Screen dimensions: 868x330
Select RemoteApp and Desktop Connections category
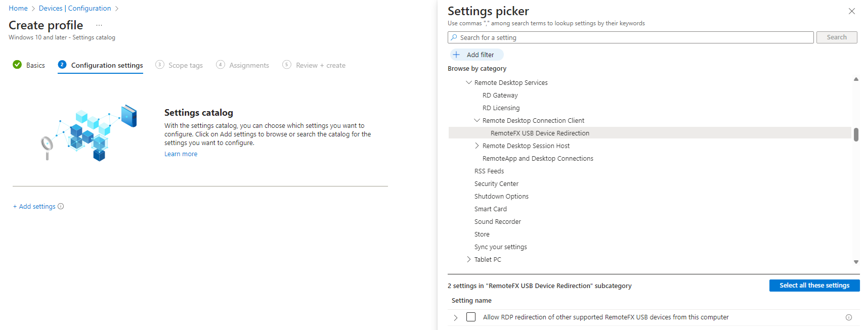[x=538, y=158]
